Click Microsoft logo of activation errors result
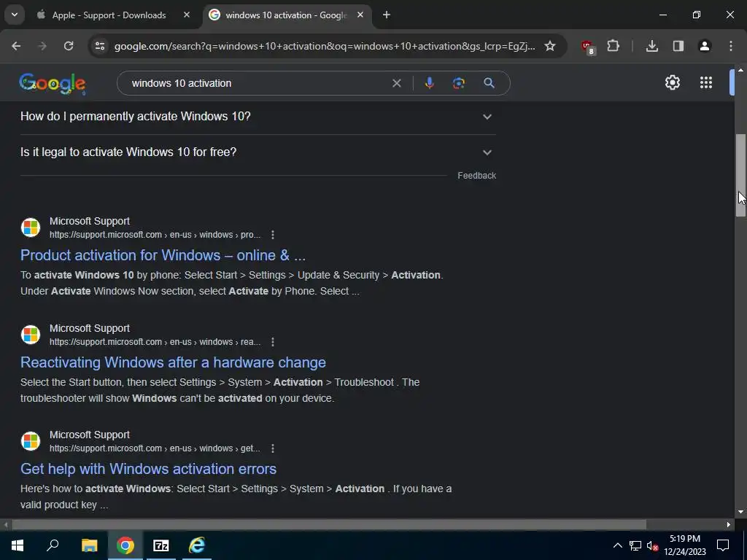The height and width of the screenshot is (560, 747). pos(31,441)
